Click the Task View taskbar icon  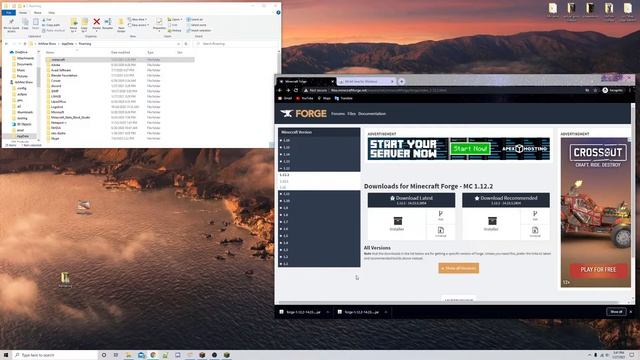tap(116, 355)
